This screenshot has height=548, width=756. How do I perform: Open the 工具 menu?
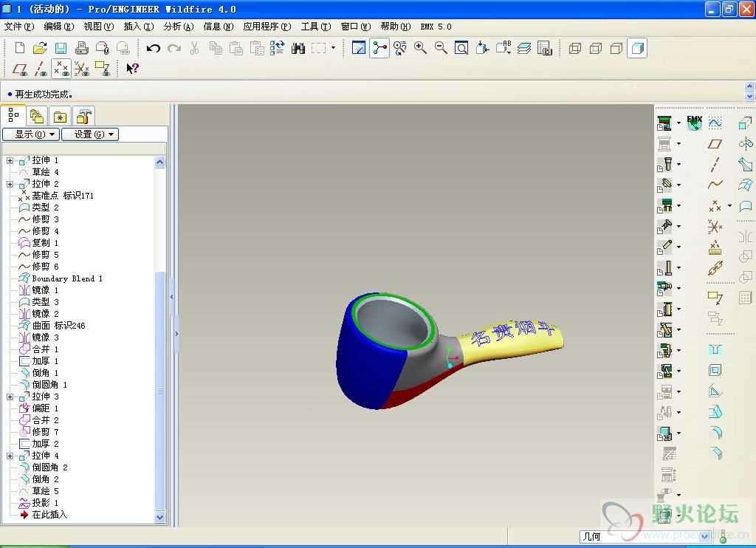tap(316, 27)
